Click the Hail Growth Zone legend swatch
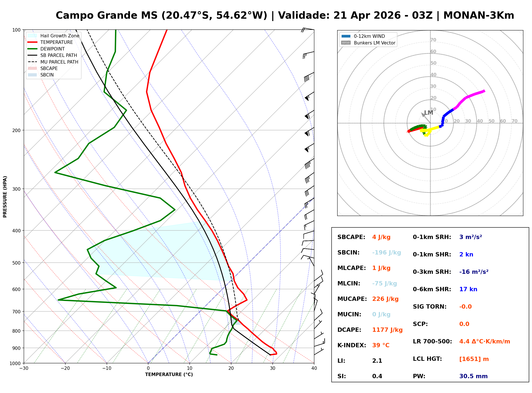This screenshot has height=393, width=532. point(32,36)
